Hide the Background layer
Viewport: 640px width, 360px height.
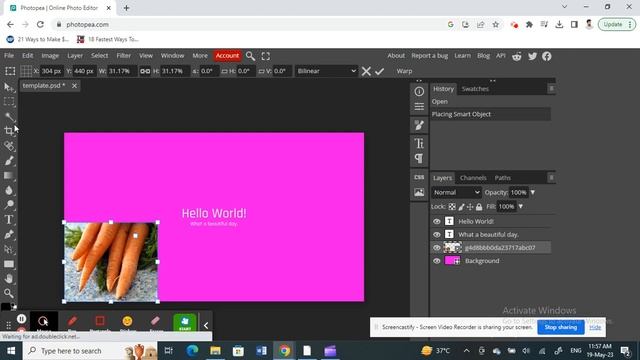437,261
